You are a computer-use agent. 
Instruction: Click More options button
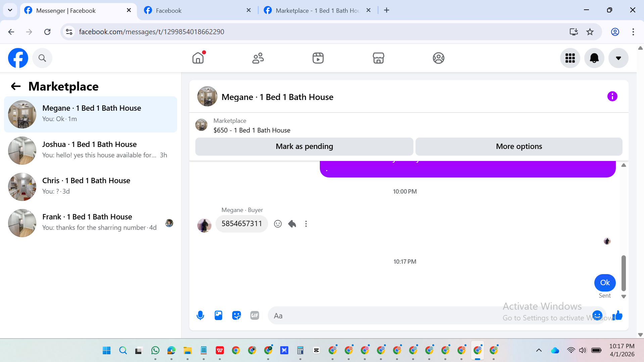pos(519,147)
